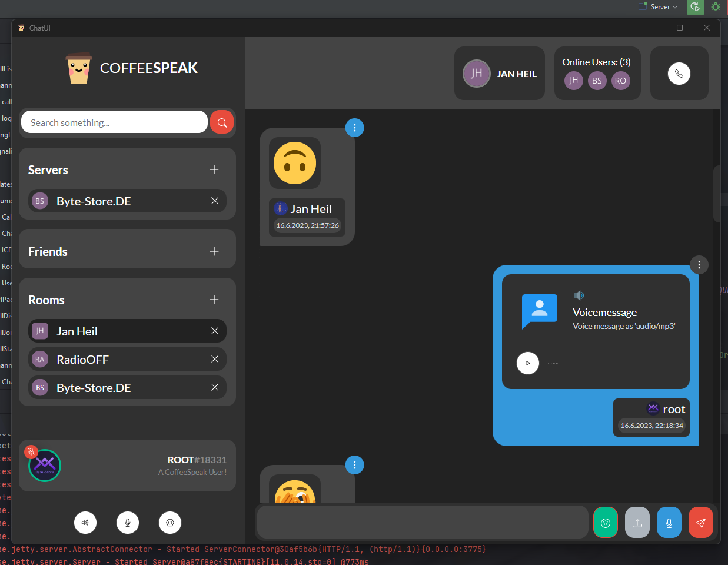728x565 pixels.
Task: Open the Server run configuration dropdown
Action: tap(657, 6)
